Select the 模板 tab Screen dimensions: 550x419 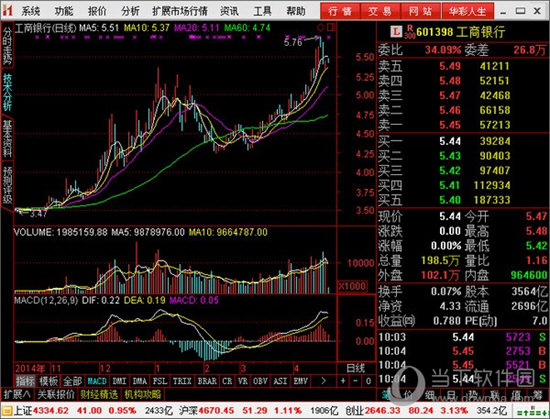tap(49, 381)
